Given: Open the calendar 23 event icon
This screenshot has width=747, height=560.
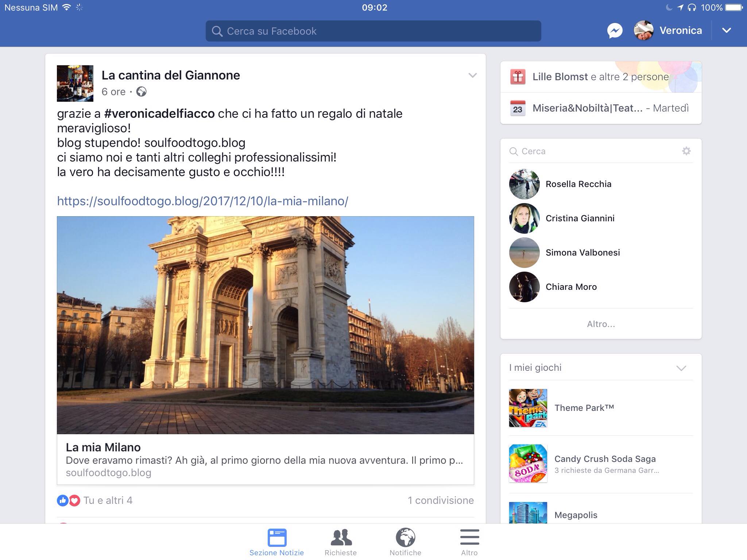Looking at the screenshot, I should click(x=518, y=108).
